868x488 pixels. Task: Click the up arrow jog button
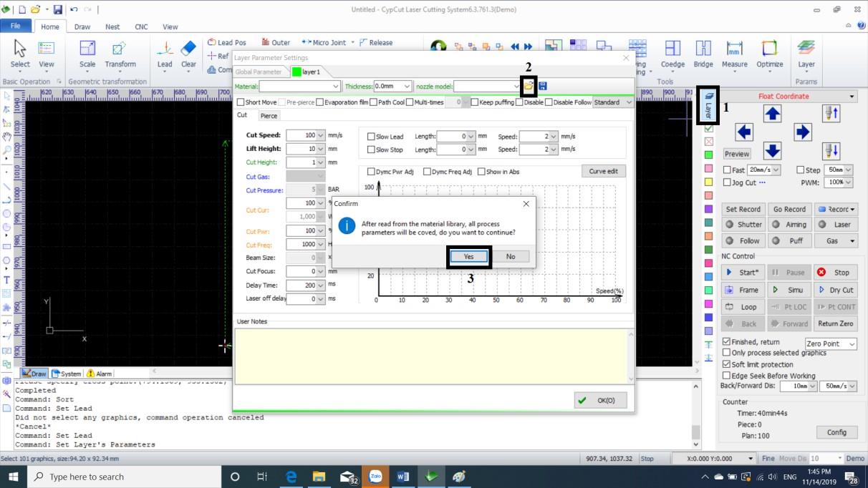pyautogui.click(x=773, y=113)
